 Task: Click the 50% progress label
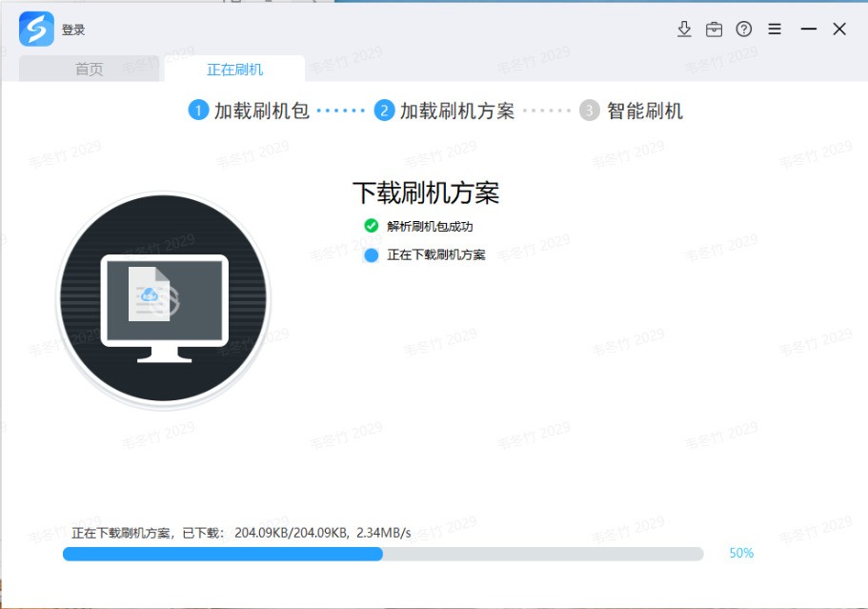tap(741, 553)
